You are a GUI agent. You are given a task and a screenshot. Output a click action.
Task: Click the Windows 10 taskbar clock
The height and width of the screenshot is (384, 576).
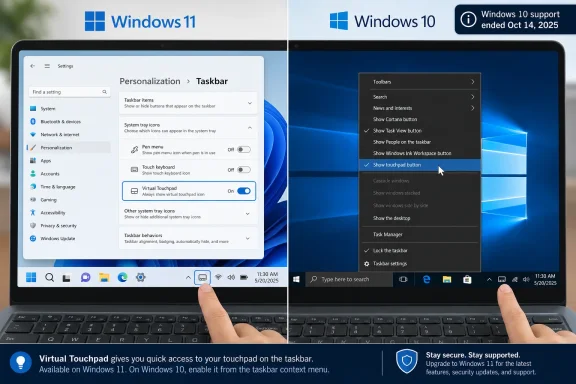[x=546, y=279]
